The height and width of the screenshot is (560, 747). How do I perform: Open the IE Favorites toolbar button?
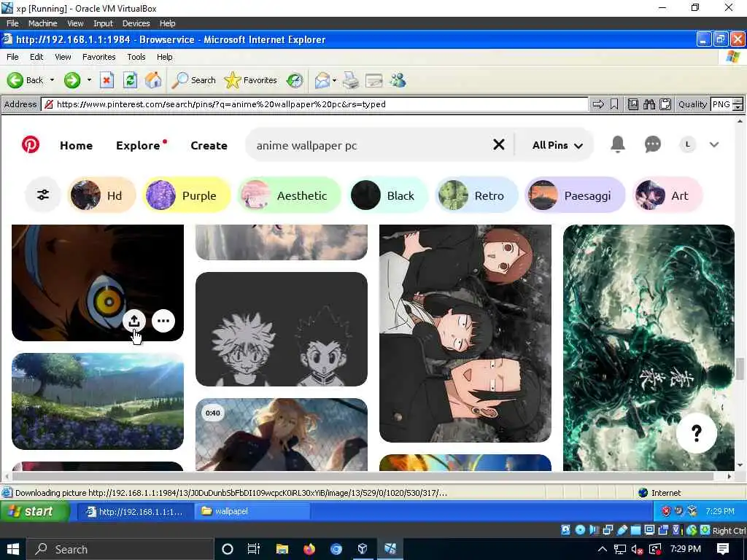[251, 80]
